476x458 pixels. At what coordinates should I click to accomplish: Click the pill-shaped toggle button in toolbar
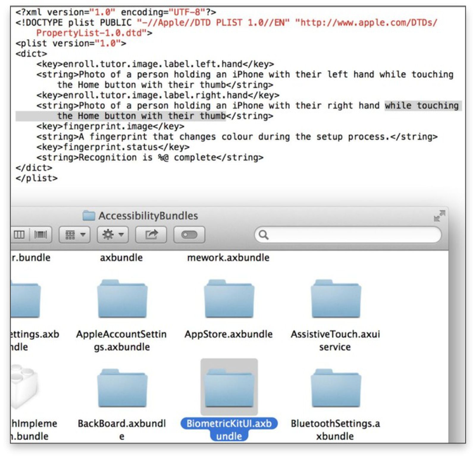click(x=190, y=235)
